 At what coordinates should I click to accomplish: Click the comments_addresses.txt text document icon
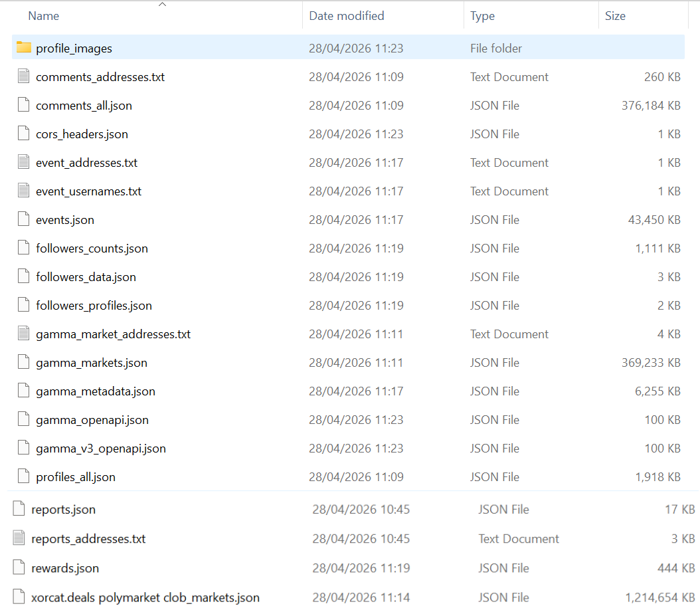(24, 76)
